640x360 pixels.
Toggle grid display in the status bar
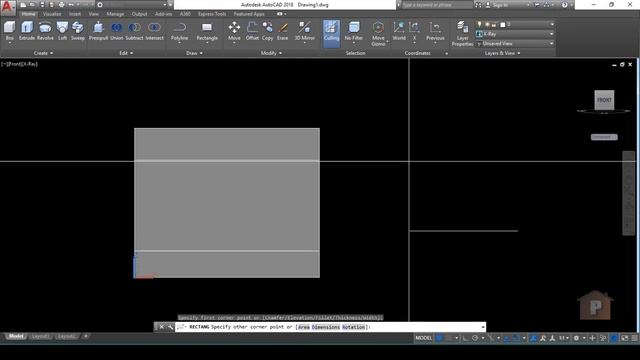pos(439,338)
